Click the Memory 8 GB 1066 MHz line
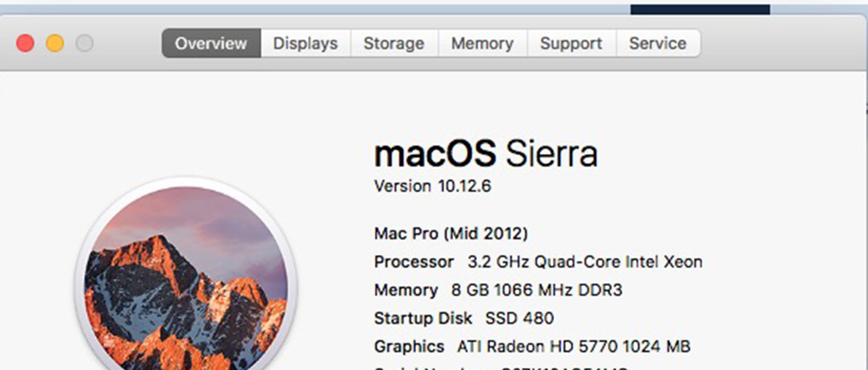Image resolution: width=868 pixels, height=370 pixels. coord(498,290)
